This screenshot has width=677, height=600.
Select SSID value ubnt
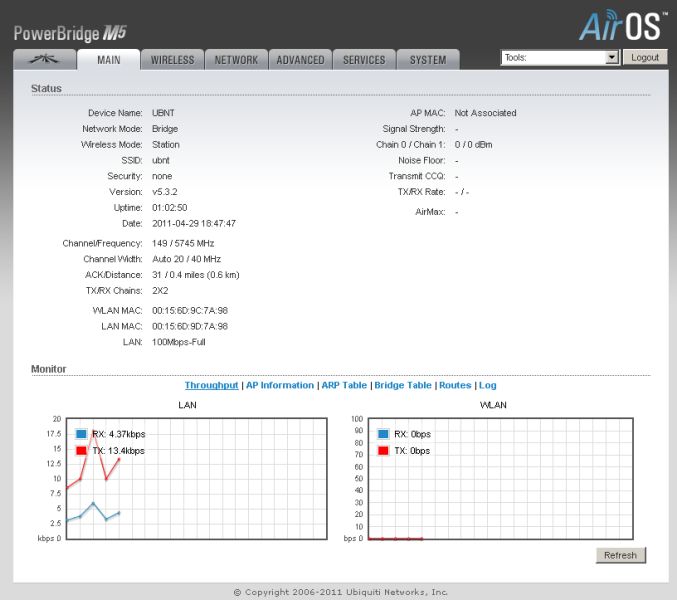coord(161,160)
